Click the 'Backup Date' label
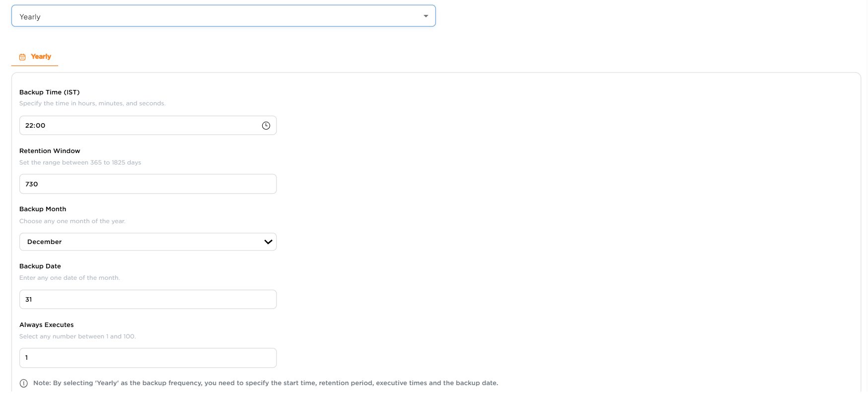 pos(40,266)
